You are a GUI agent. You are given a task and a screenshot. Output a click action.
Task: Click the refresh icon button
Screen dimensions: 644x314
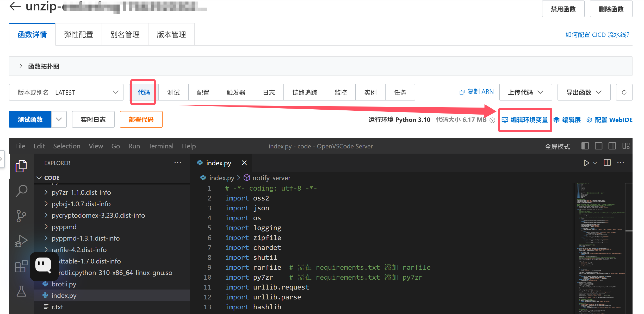click(x=624, y=92)
